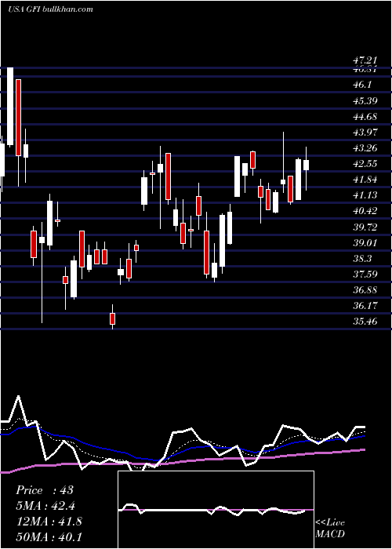Select the 37.59 price level label
The height and width of the screenshot is (549, 392).
365,274
